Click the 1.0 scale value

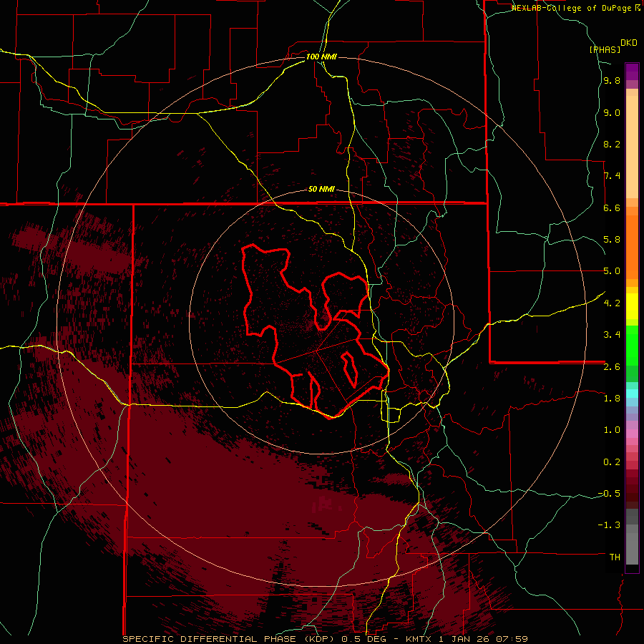[612, 430]
